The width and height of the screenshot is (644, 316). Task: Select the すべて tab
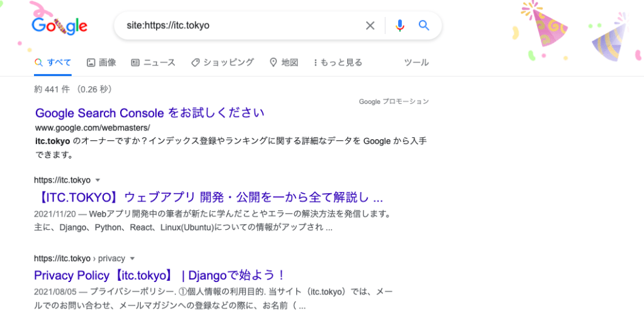pos(53,62)
